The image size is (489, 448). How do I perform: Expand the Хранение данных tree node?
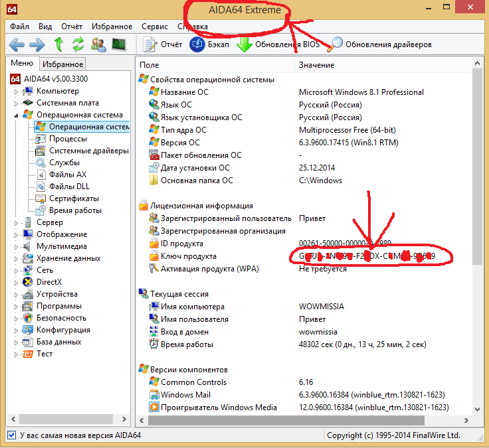pyautogui.click(x=16, y=259)
